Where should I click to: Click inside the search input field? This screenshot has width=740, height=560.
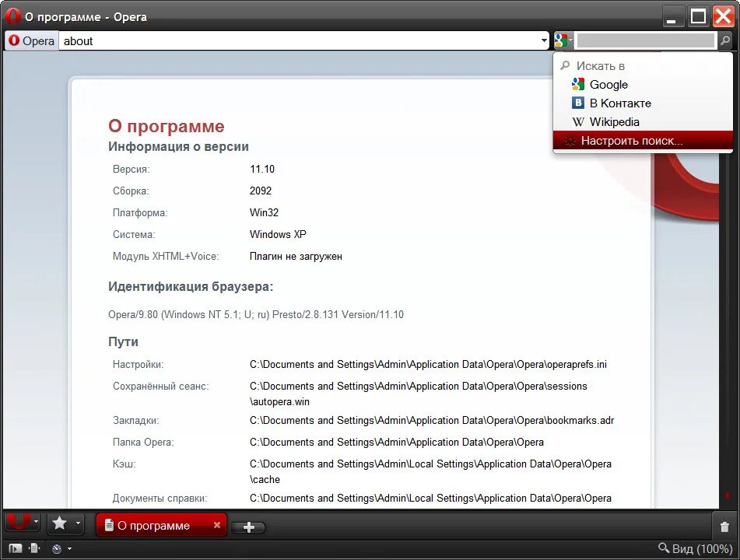point(646,41)
